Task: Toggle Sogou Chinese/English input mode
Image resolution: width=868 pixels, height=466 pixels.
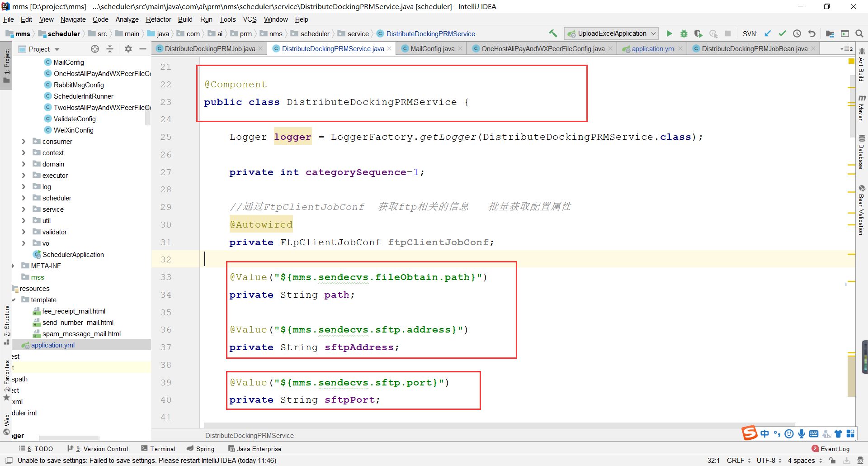Action: tap(764, 434)
